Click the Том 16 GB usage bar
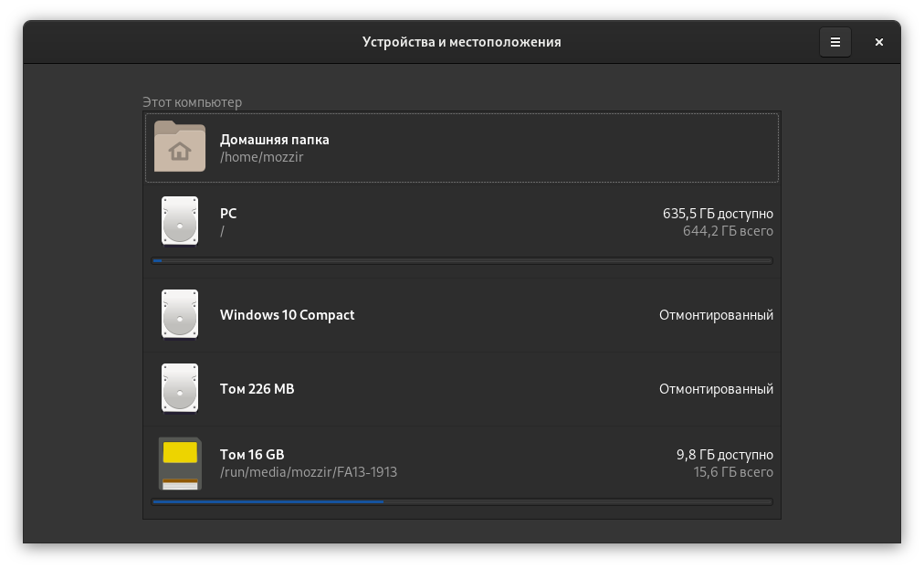 tap(462, 501)
